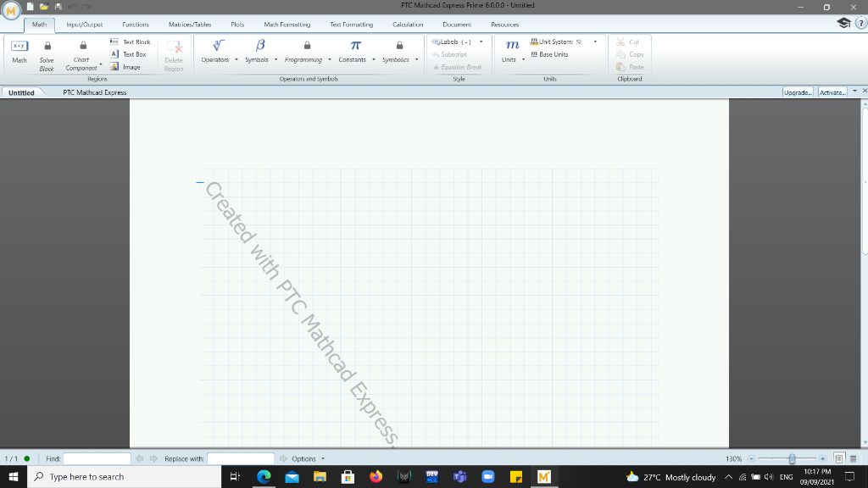
Task: Open the Symbols beta palette
Action: click(x=257, y=51)
